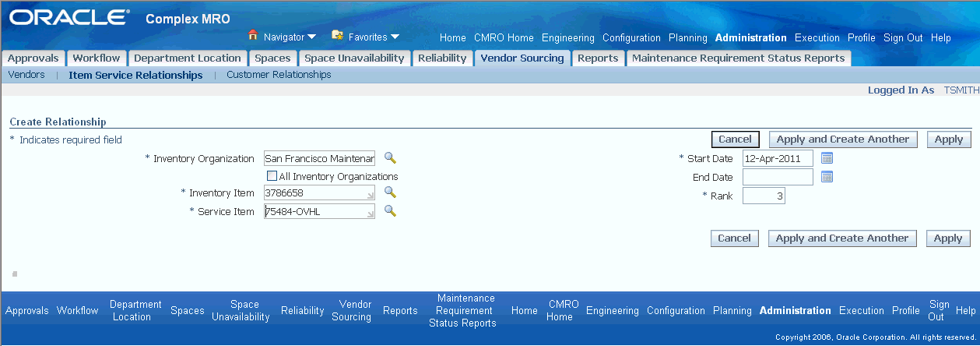Open the Spaces tab

point(272,58)
